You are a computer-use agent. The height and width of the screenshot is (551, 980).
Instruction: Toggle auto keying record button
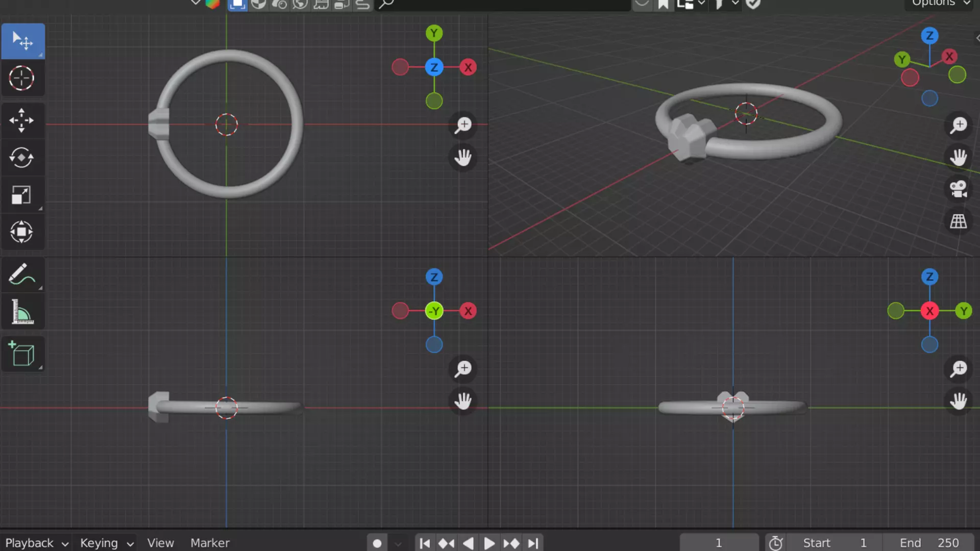pyautogui.click(x=377, y=543)
